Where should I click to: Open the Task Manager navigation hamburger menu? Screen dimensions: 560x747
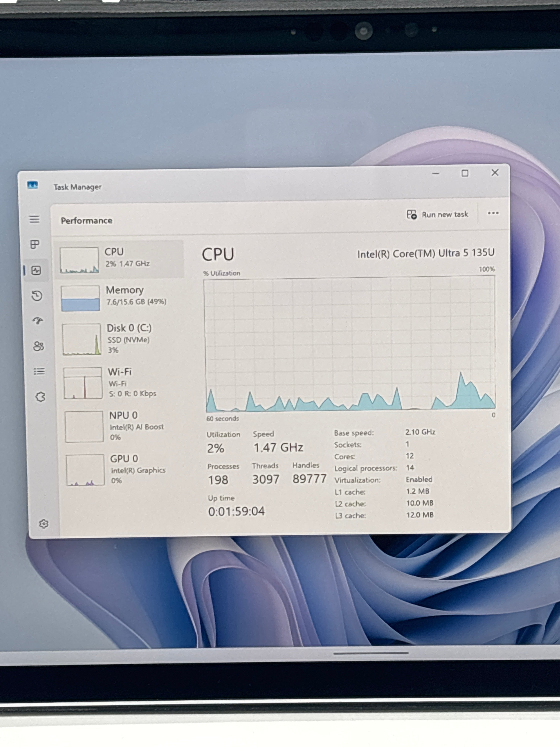[34, 219]
